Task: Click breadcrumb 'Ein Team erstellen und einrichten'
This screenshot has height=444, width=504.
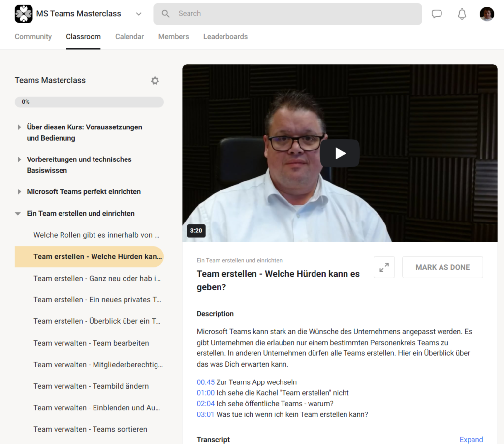Action: pos(240,260)
